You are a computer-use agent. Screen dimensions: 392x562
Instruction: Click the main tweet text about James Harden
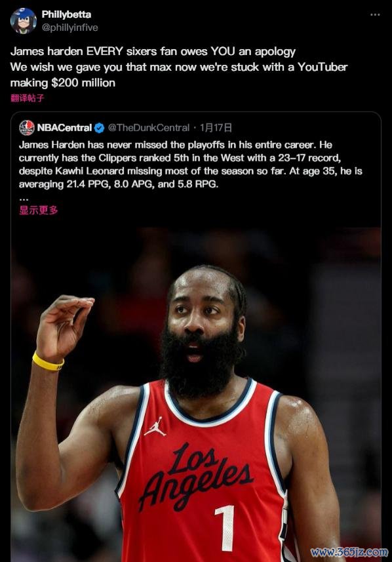click(179, 67)
